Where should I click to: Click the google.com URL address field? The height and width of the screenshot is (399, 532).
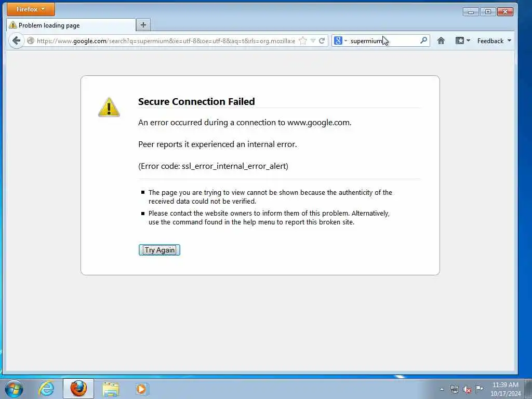(166, 41)
